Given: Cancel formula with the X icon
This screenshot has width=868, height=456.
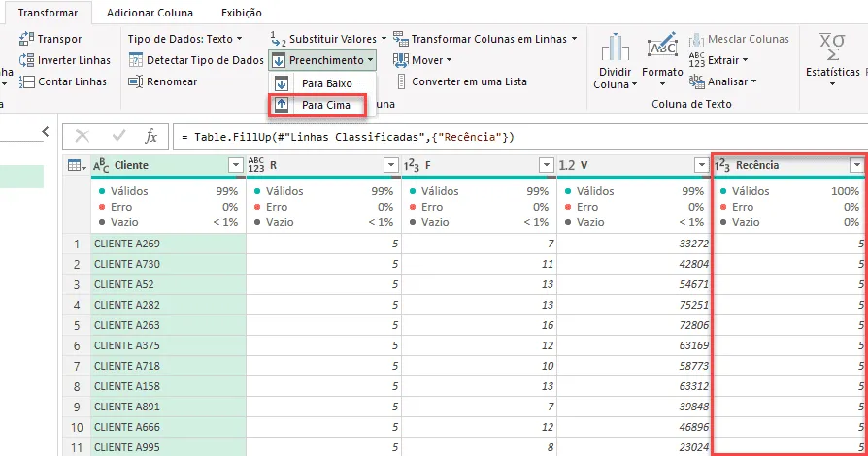Looking at the screenshot, I should pyautogui.click(x=83, y=136).
